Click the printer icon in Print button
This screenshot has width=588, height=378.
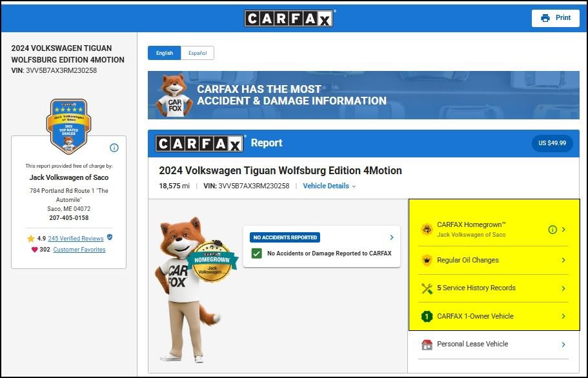pos(545,18)
